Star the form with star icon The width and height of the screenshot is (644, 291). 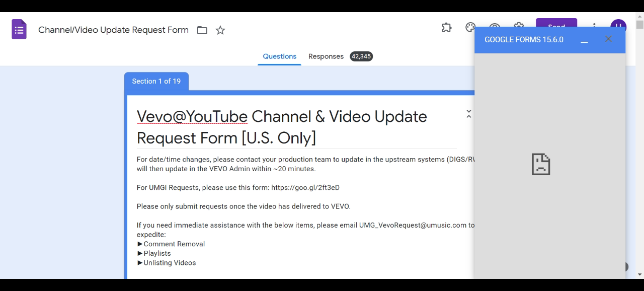tap(220, 30)
